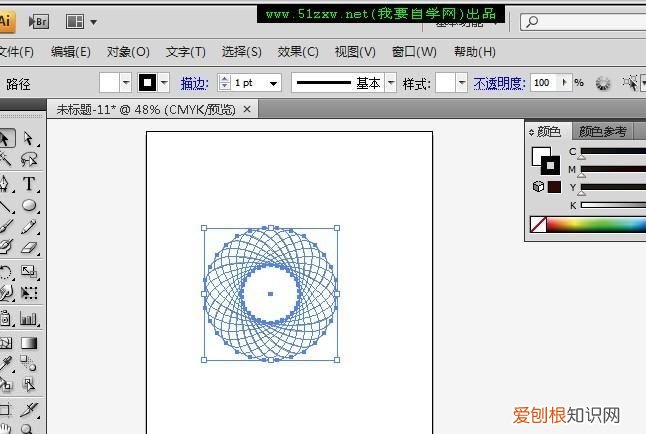This screenshot has width=646, height=434.
Task: Click the recolor artwork wheel icon
Action: coord(603,83)
